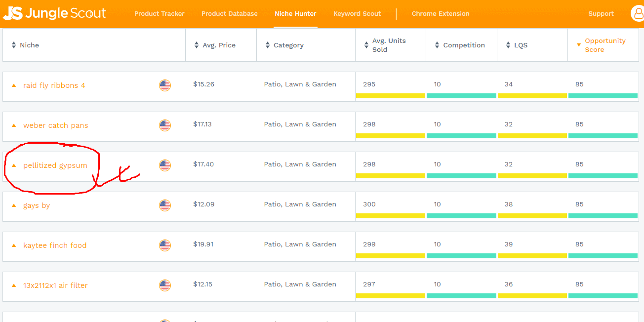Open the user account avatar icon

(x=638, y=13)
